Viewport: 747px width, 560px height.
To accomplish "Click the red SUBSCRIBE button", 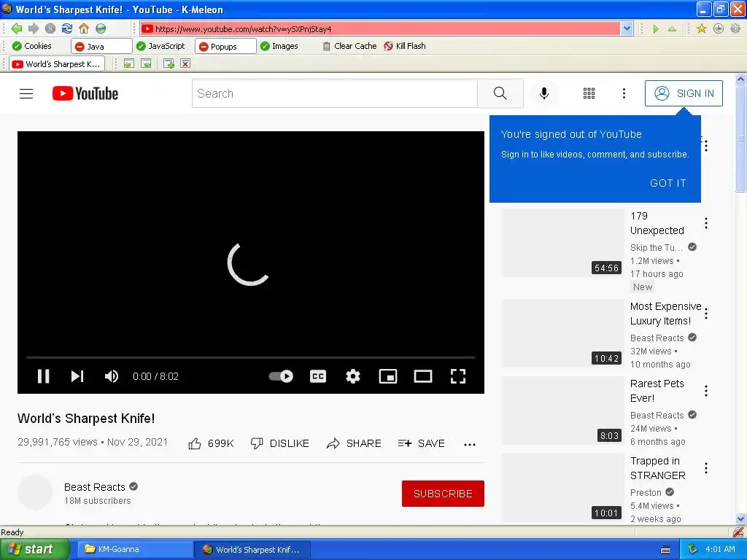I will click(443, 494).
